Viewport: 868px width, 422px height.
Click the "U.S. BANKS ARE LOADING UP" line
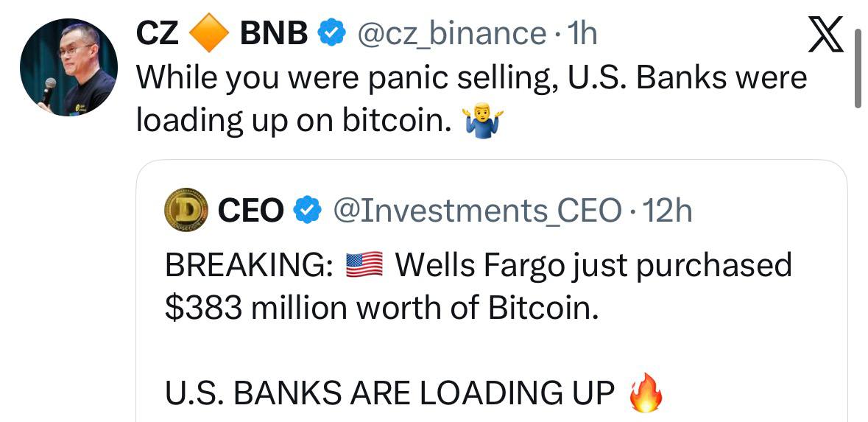coord(390,394)
